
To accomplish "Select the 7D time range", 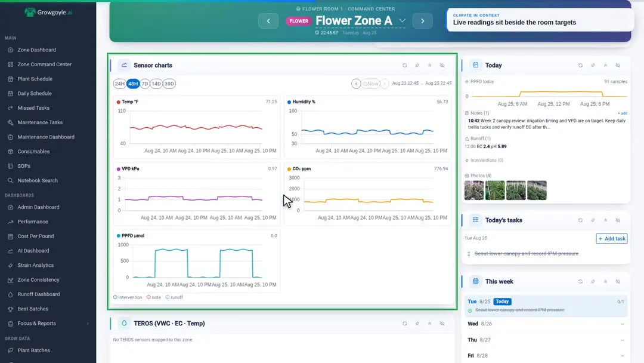I will point(144,84).
